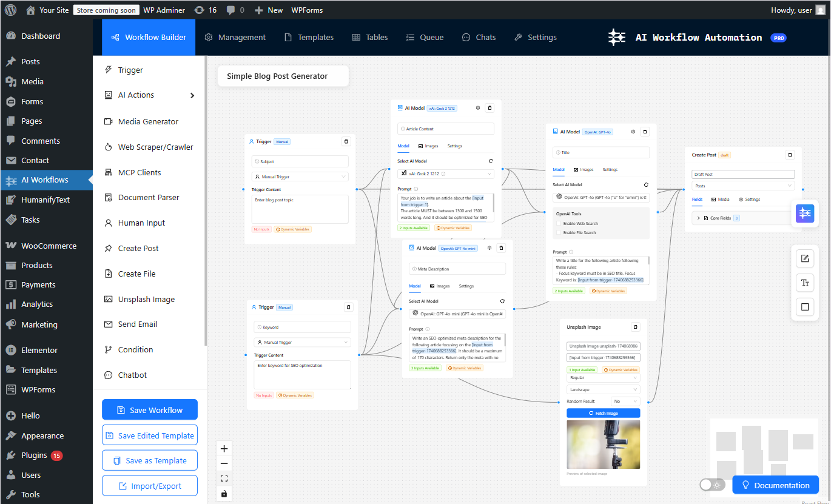The width and height of the screenshot is (831, 504).
Task: Expand Core Fields section
Action: click(743, 218)
